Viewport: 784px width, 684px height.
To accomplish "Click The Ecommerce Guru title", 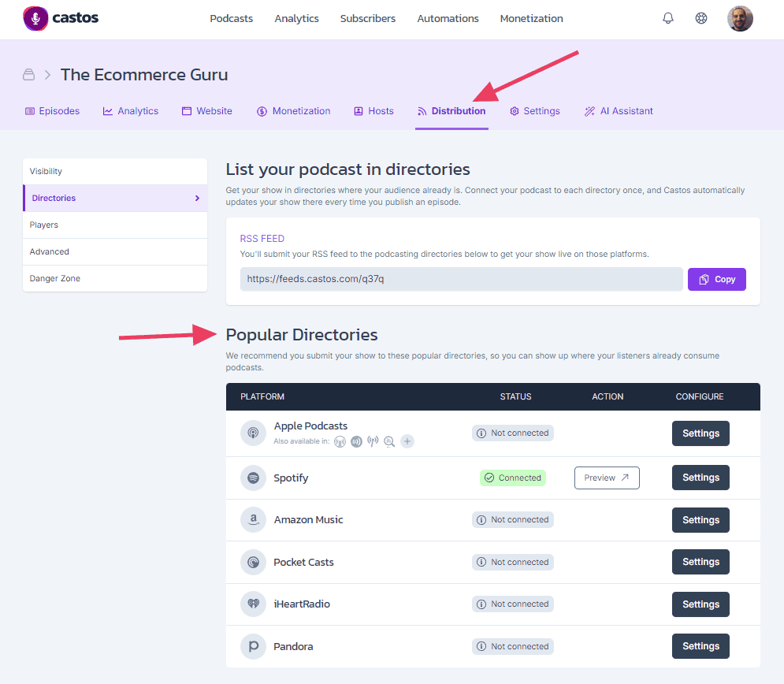I will 144,75.
